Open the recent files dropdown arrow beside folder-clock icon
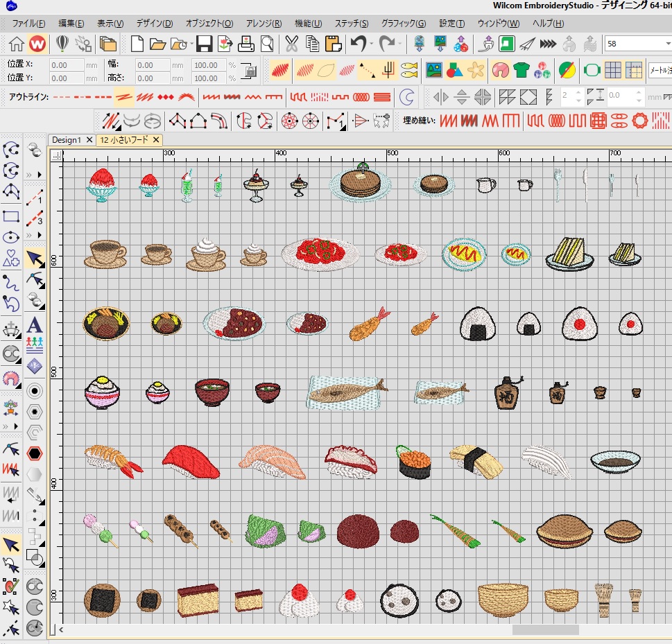The height and width of the screenshot is (644, 672). pyautogui.click(x=192, y=44)
